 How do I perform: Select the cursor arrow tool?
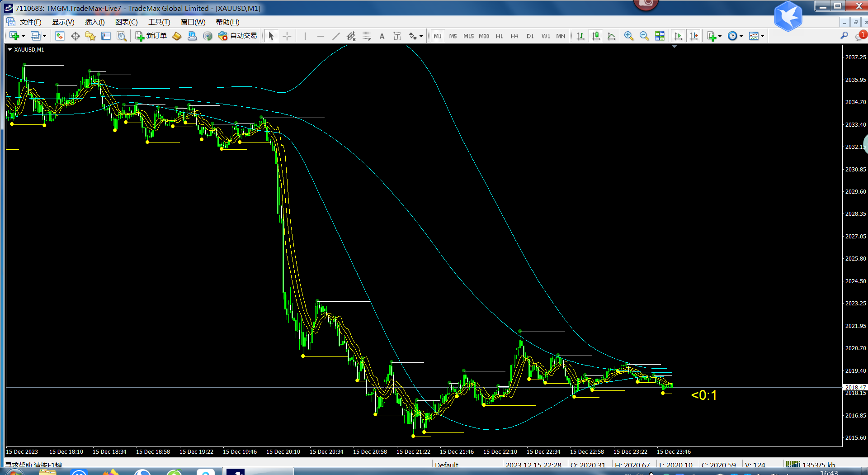tap(271, 36)
